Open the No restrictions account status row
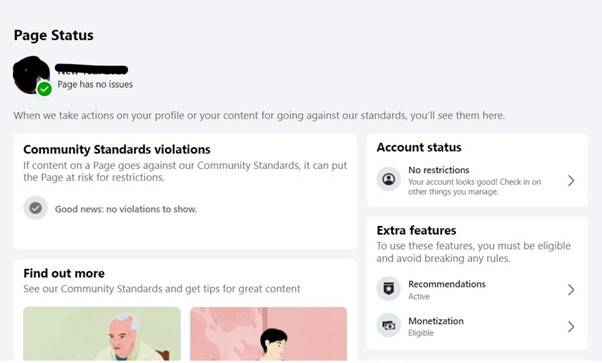 [x=477, y=181]
